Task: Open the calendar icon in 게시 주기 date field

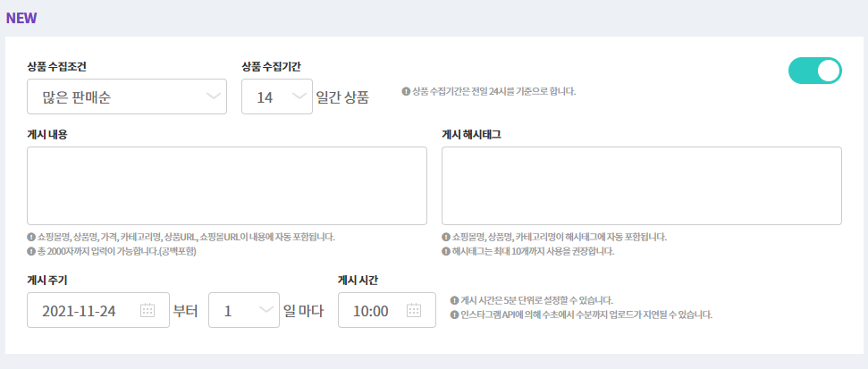Action: tap(147, 311)
